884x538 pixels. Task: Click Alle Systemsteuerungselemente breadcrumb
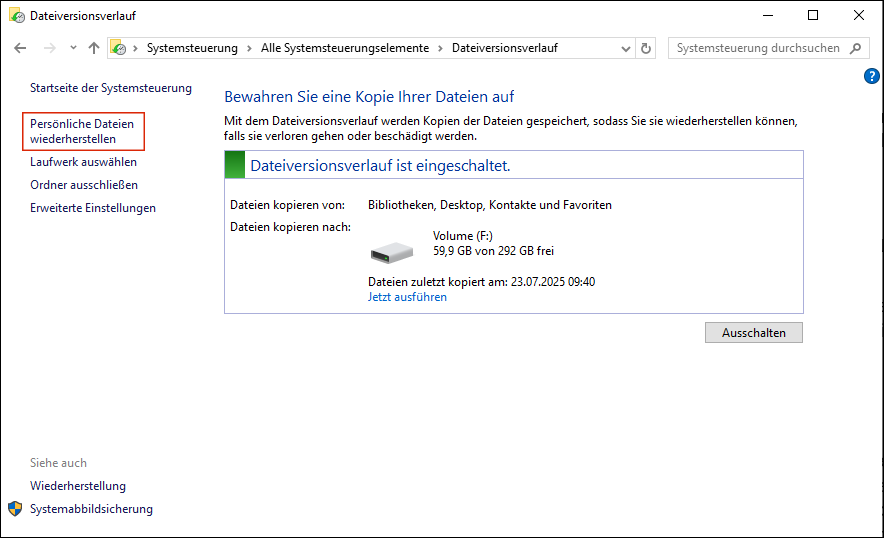[x=345, y=48]
